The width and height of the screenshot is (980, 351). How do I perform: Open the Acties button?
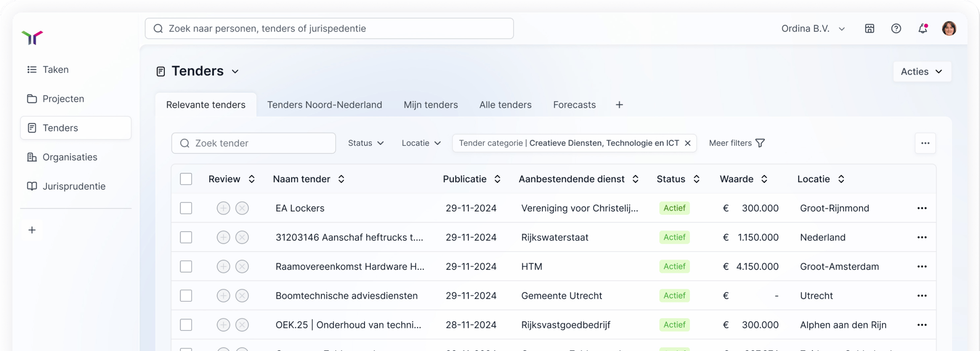click(921, 71)
